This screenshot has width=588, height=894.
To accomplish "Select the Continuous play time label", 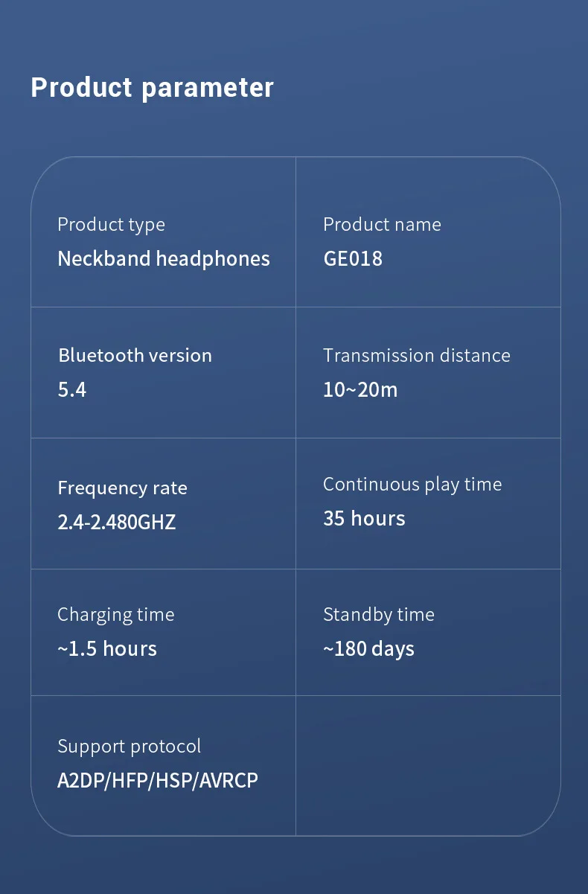I will 412,485.
